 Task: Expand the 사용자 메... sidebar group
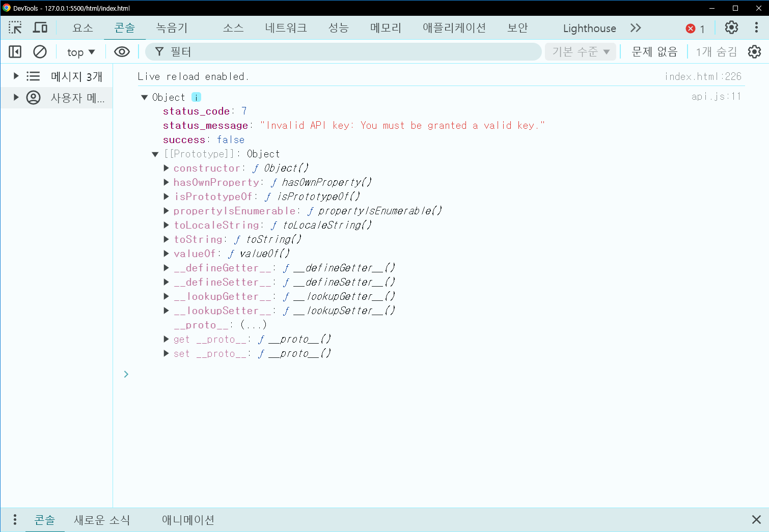click(x=16, y=97)
